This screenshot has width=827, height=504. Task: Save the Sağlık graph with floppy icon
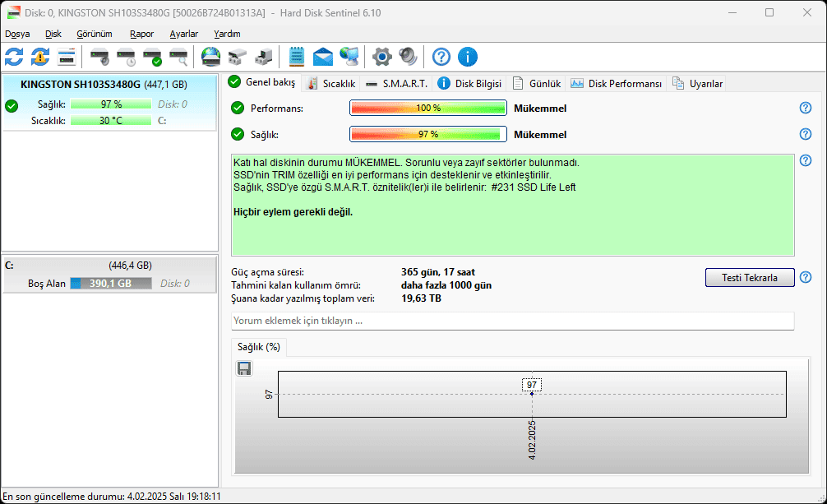click(x=244, y=368)
